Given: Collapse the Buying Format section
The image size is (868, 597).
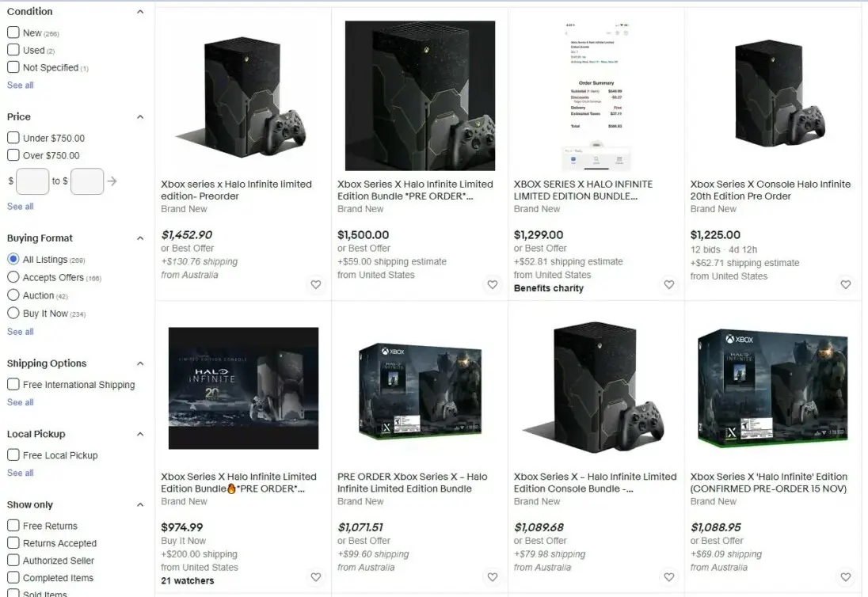Looking at the screenshot, I should tap(140, 238).
